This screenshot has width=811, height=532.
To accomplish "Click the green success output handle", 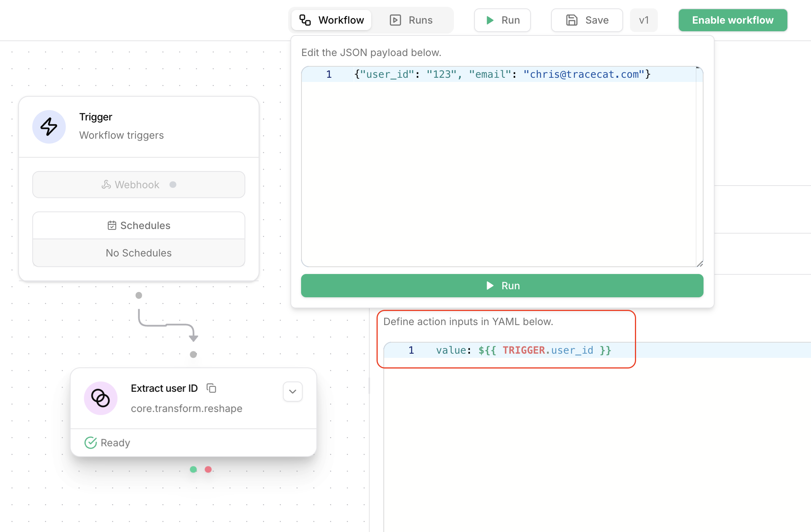I will [193, 470].
